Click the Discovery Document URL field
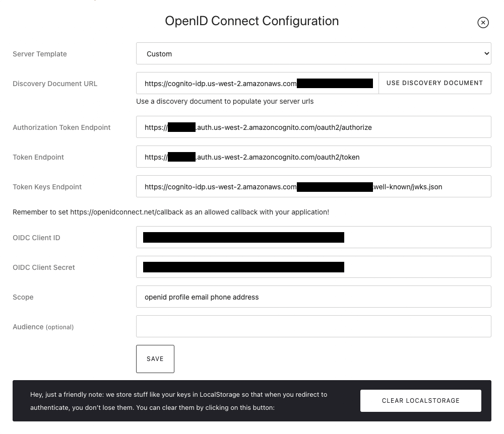 click(x=257, y=84)
